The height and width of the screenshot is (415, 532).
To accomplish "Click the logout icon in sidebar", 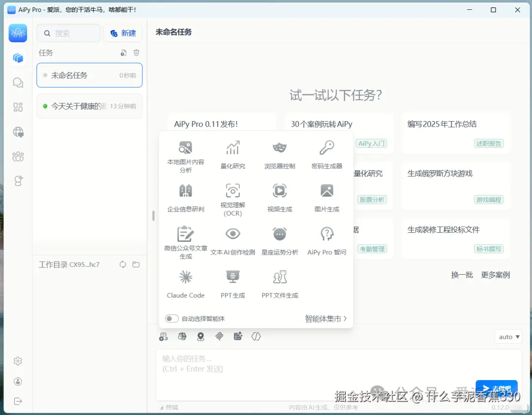I will (x=18, y=401).
